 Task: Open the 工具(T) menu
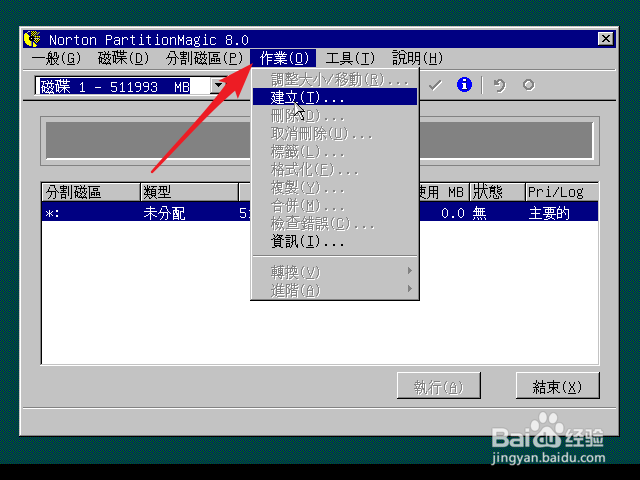click(x=350, y=58)
